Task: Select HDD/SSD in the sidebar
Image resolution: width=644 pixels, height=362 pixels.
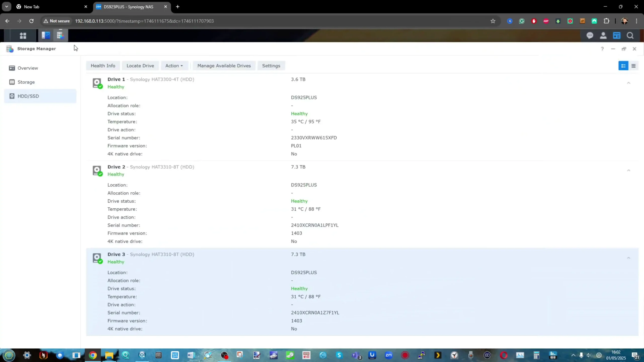Action: pos(40,96)
